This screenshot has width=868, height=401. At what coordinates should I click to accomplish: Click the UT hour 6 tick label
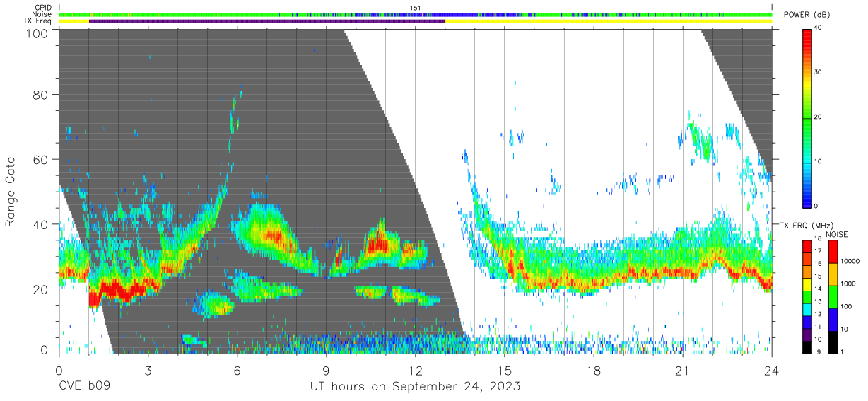point(237,371)
